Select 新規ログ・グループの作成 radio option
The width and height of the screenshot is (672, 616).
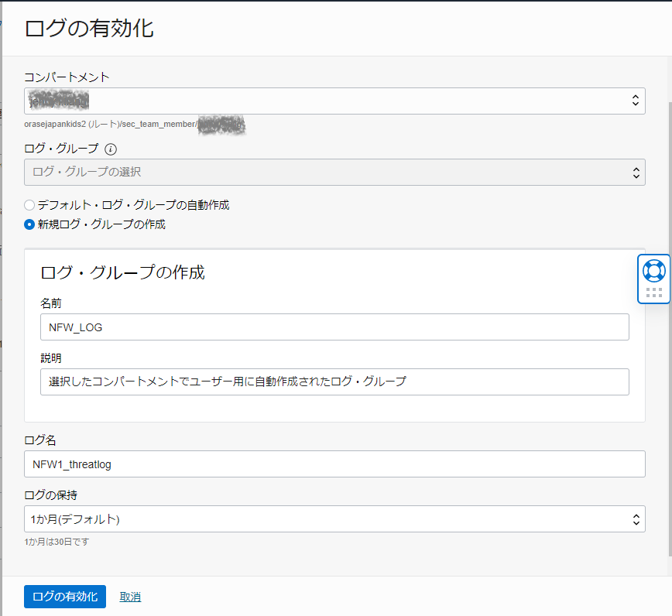[29, 225]
